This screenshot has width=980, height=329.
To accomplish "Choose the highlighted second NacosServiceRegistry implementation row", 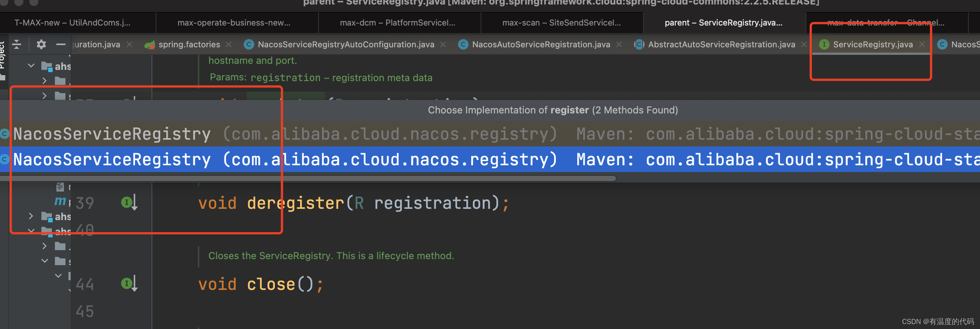I will [x=490, y=159].
